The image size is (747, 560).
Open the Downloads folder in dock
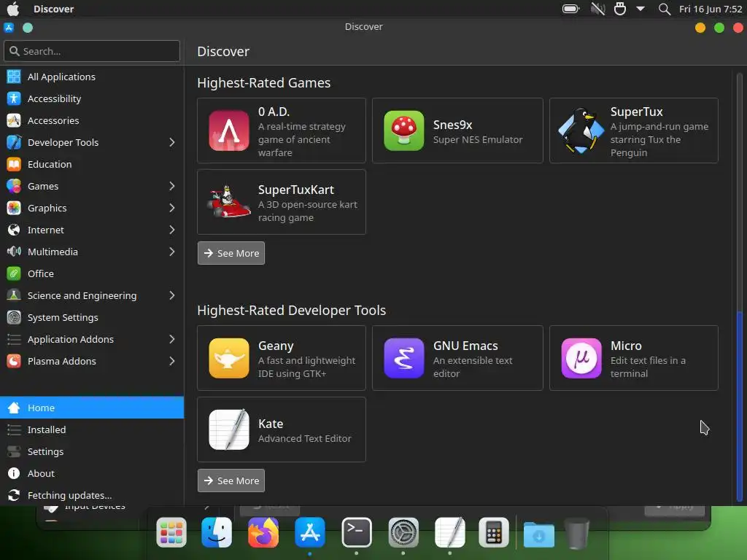pos(539,534)
